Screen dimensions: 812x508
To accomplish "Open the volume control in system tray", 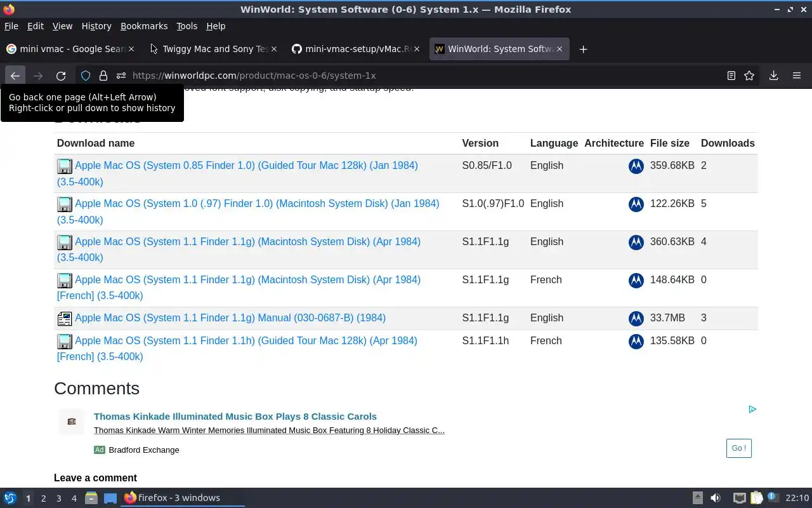I will [716, 498].
